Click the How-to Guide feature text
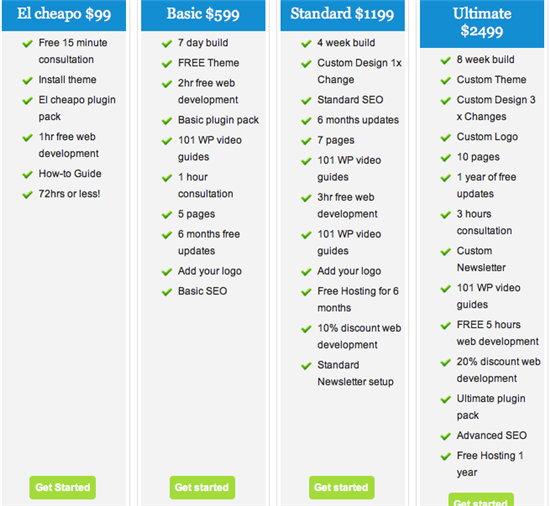This screenshot has height=506, width=550. tap(70, 174)
